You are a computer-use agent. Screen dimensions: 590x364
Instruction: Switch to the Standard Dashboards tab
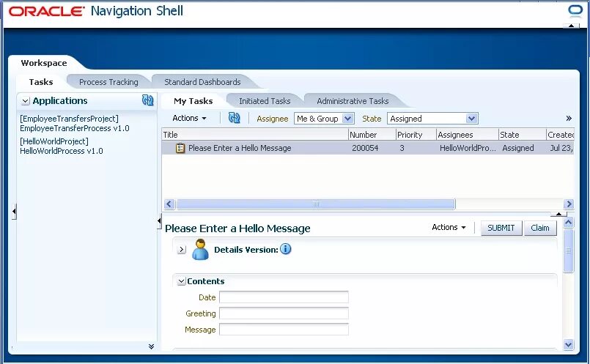point(202,82)
